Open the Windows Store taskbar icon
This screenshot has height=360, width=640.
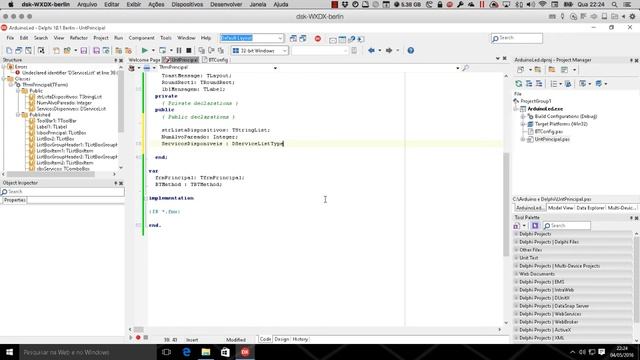click(x=225, y=352)
